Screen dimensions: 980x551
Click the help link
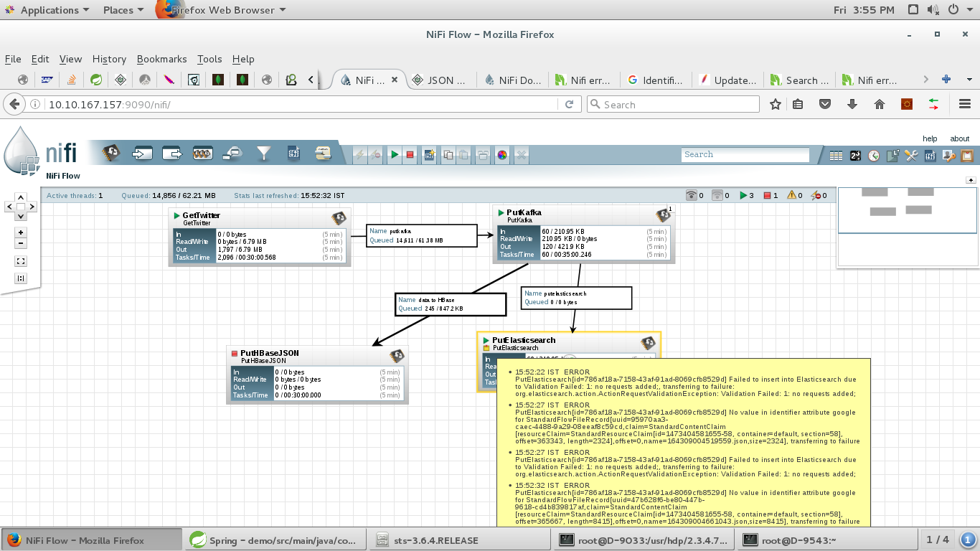[x=930, y=138]
